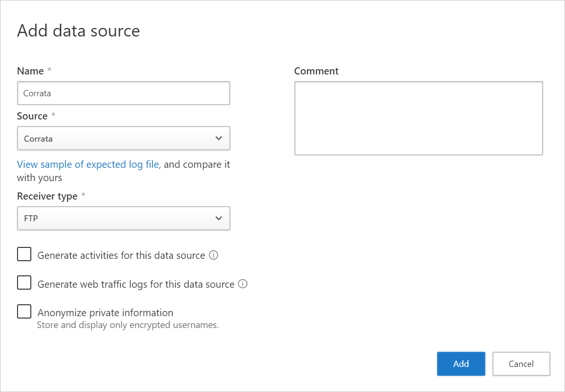Click the info icon beside Generate activities

coord(214,255)
